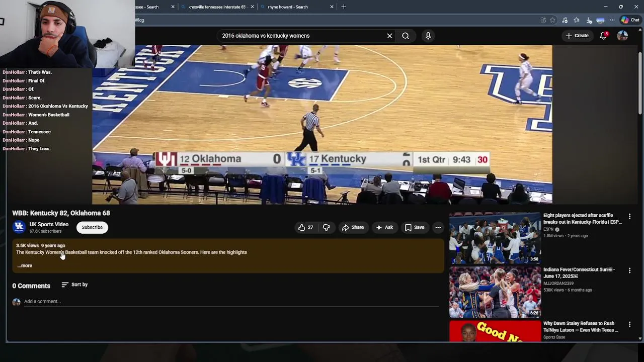Open Indiana Fever/Connecticut Sun video thumbnail
644x362 pixels.
(495, 292)
